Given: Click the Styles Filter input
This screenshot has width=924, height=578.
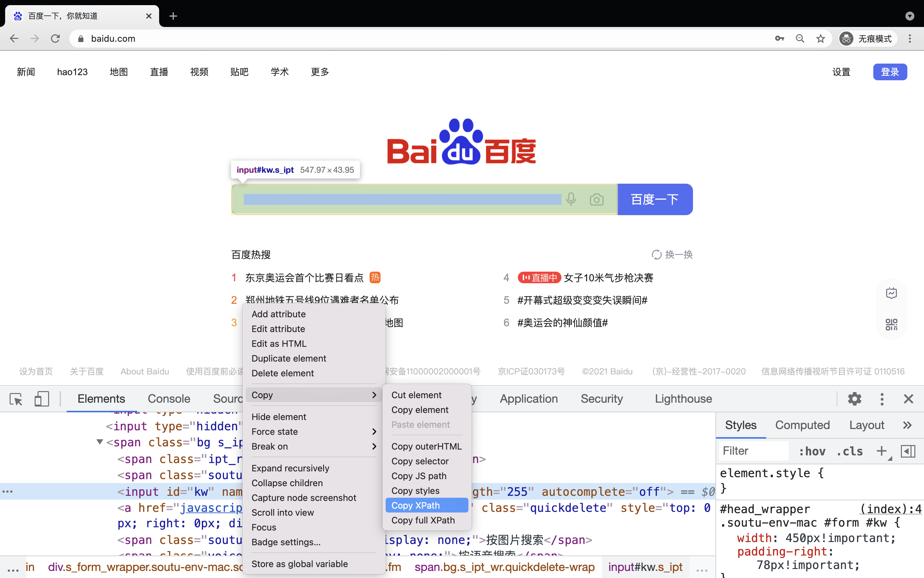Looking at the screenshot, I should coord(753,451).
